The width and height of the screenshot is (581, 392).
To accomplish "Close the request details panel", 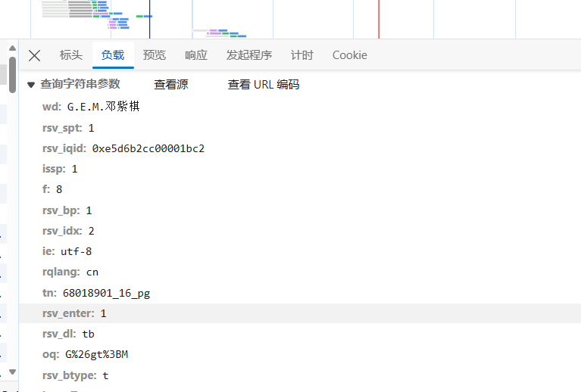I will click(34, 56).
